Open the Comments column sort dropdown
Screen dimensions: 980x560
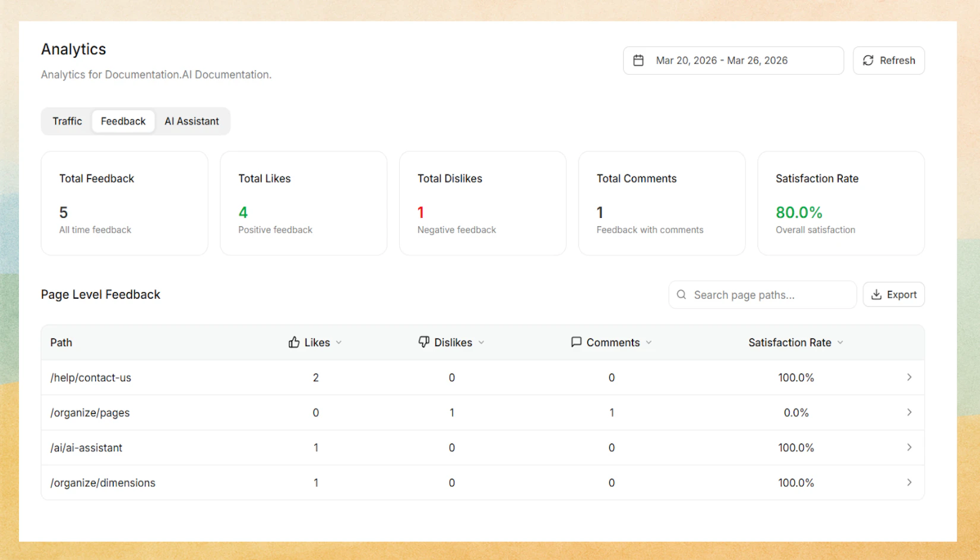tap(649, 343)
